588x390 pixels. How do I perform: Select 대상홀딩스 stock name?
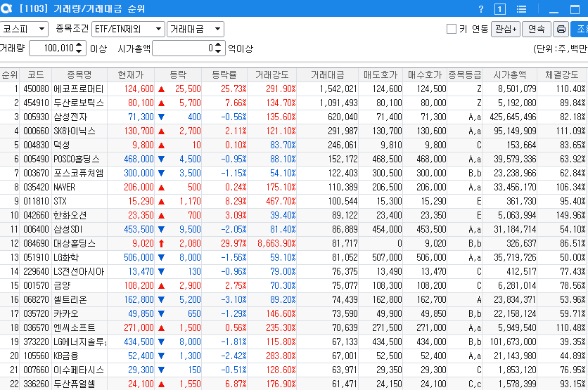(x=75, y=244)
